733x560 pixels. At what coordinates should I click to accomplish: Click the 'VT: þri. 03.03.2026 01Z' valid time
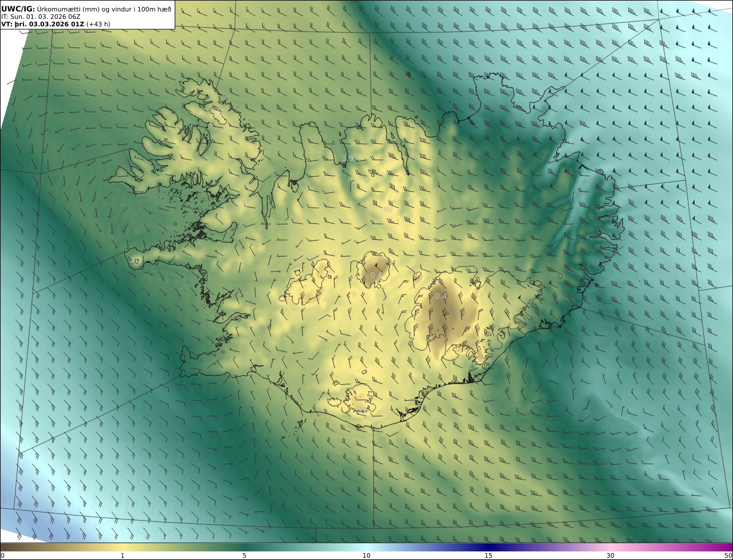tap(42, 24)
